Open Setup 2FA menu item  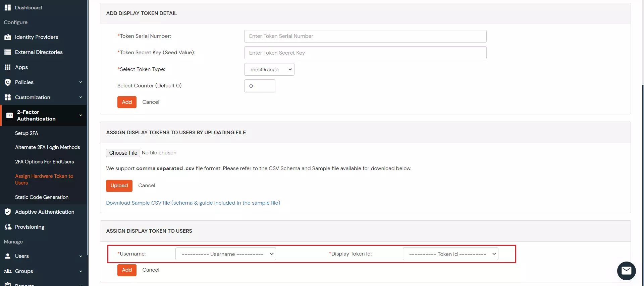pyautogui.click(x=26, y=133)
